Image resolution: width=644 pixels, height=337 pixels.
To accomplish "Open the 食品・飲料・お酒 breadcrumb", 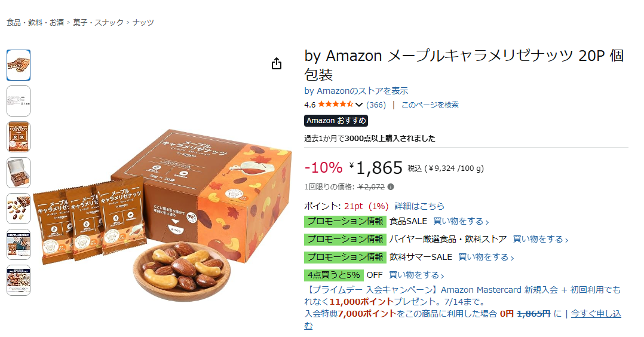I will (x=35, y=23).
